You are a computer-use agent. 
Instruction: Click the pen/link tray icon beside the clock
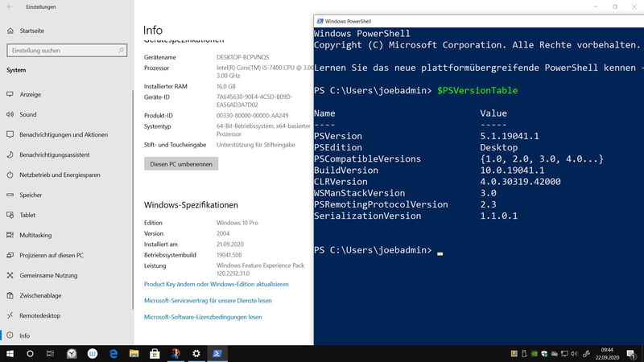tap(587, 353)
